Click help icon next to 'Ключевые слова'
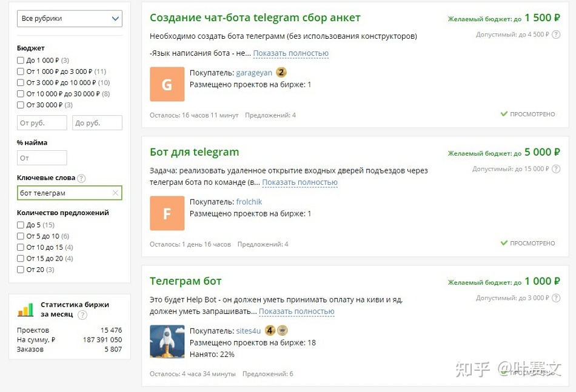 [x=82, y=178]
